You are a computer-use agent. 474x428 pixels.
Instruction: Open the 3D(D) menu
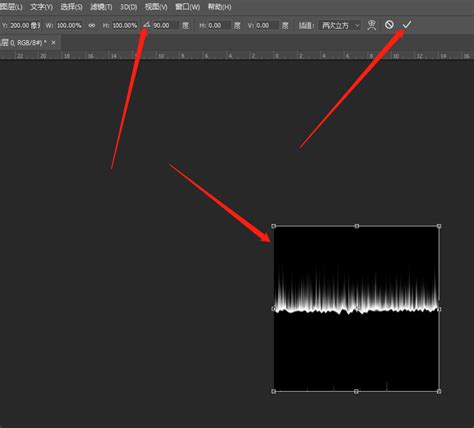click(129, 7)
